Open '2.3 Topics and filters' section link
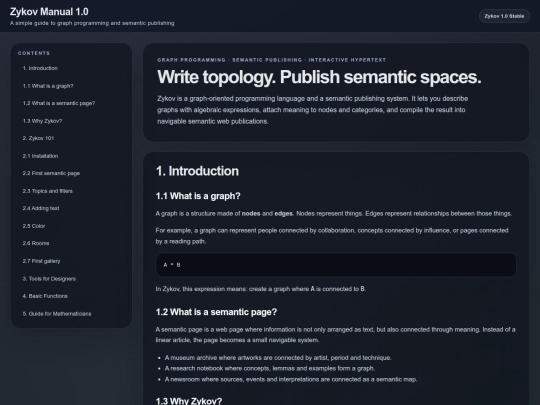540x405 pixels. click(x=48, y=191)
